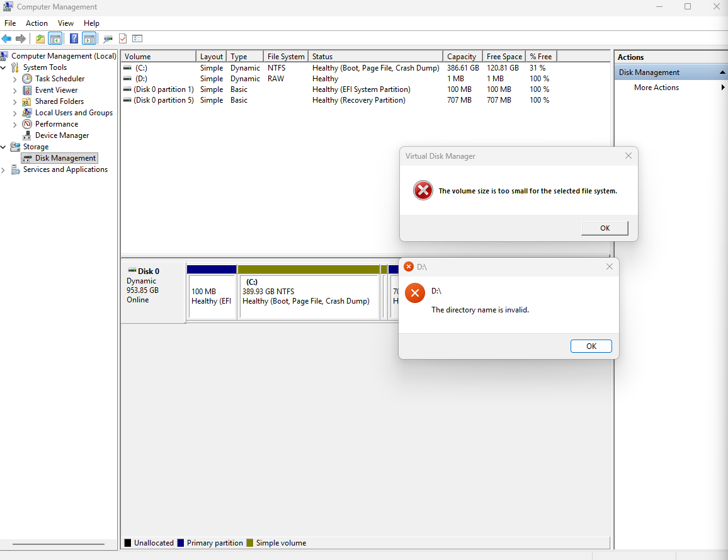Click the Primary partition blue legend swatch
728x560 pixels.
pyautogui.click(x=181, y=543)
